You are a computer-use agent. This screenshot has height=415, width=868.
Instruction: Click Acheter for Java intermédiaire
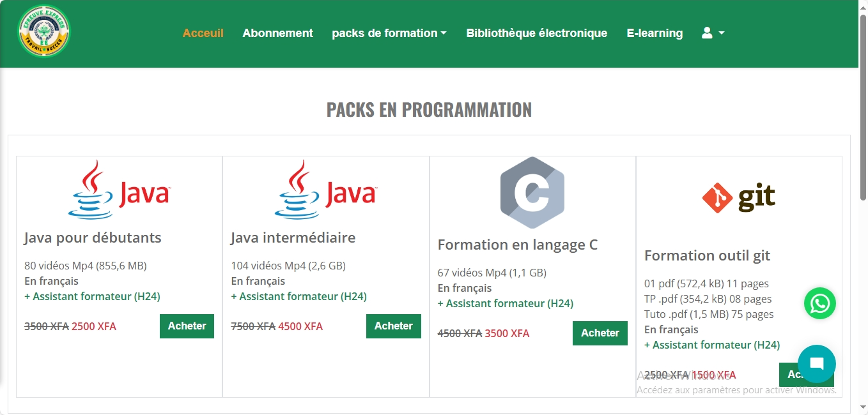coord(393,326)
